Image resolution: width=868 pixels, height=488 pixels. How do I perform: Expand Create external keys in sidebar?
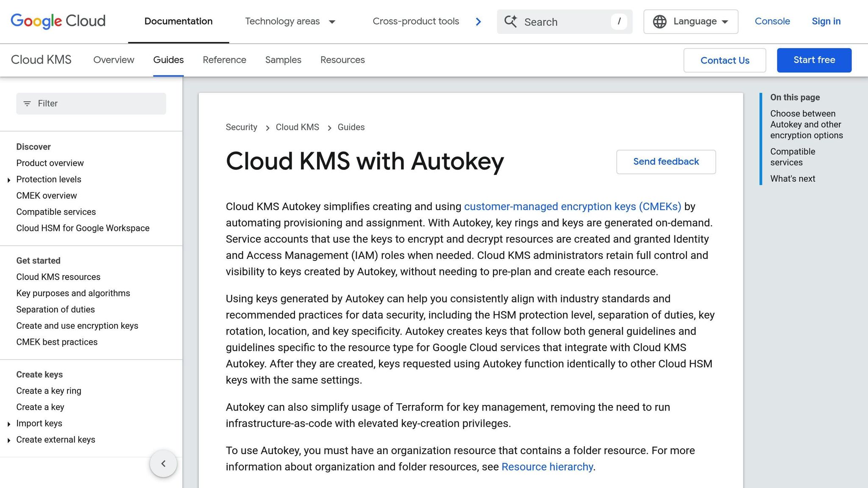tap(9, 440)
